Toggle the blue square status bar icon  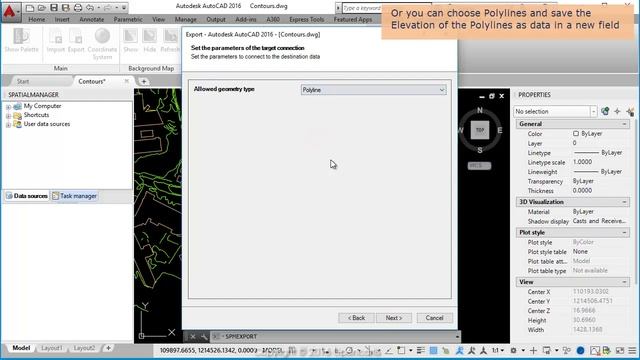[433, 350]
